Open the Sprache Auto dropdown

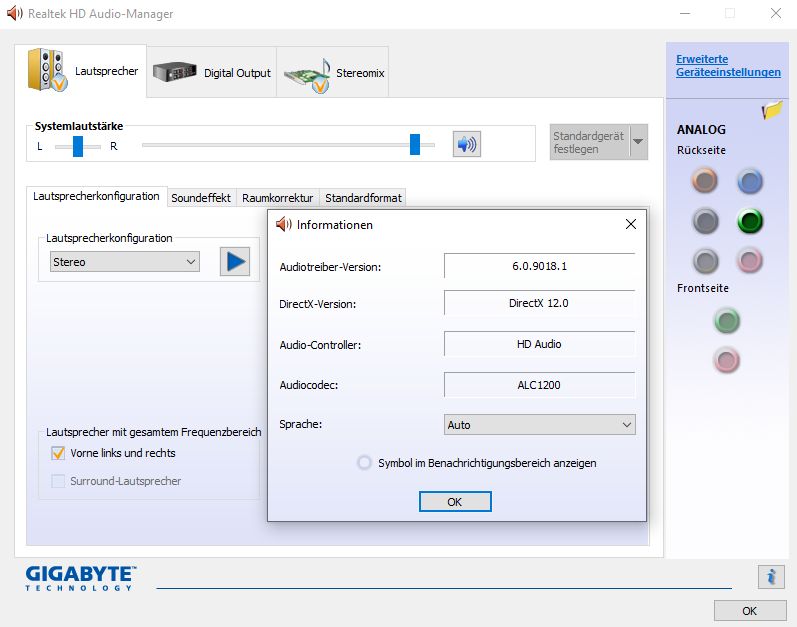(x=539, y=425)
